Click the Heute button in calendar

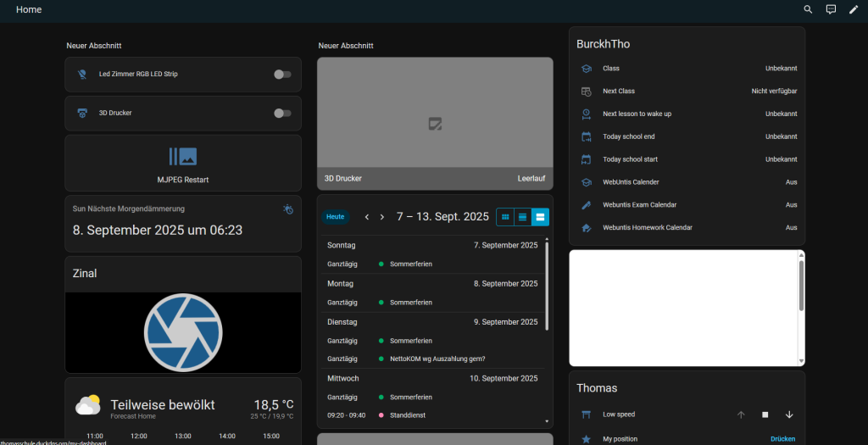(x=336, y=217)
